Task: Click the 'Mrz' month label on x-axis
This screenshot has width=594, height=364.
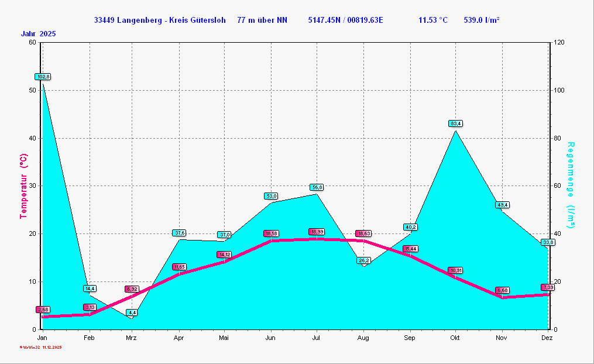Action: tap(132, 338)
